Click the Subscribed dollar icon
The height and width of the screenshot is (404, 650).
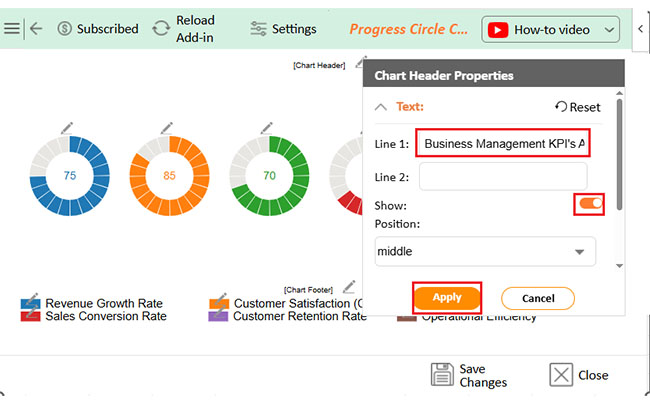tap(64, 29)
